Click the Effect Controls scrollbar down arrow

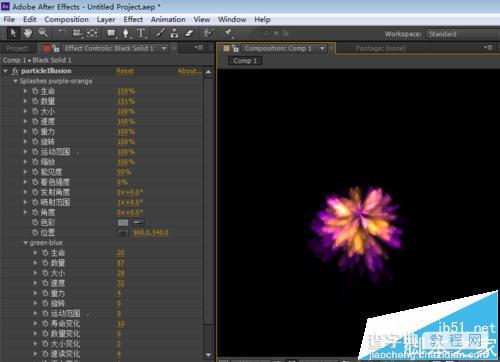[x=208, y=355]
